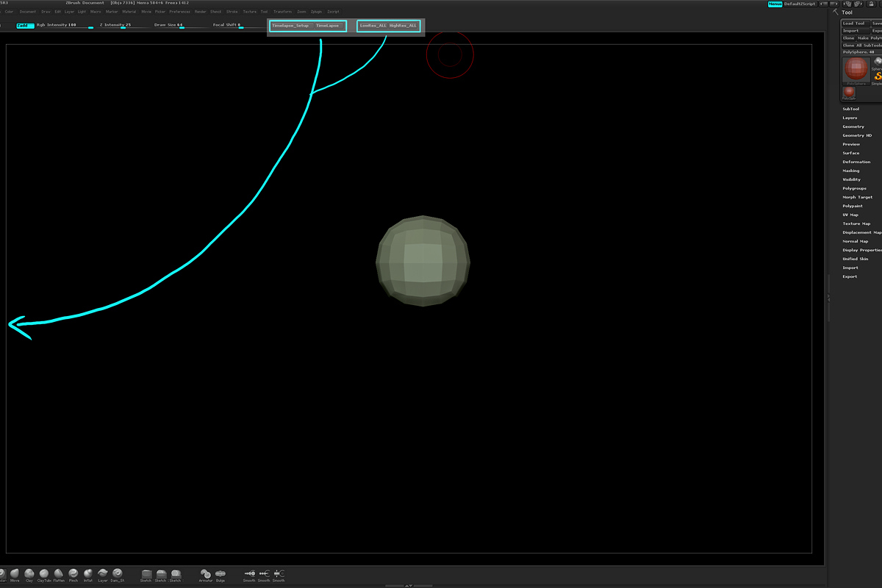This screenshot has height=588, width=882.
Task: Expand the Layers section in Tool palette
Action: click(850, 118)
